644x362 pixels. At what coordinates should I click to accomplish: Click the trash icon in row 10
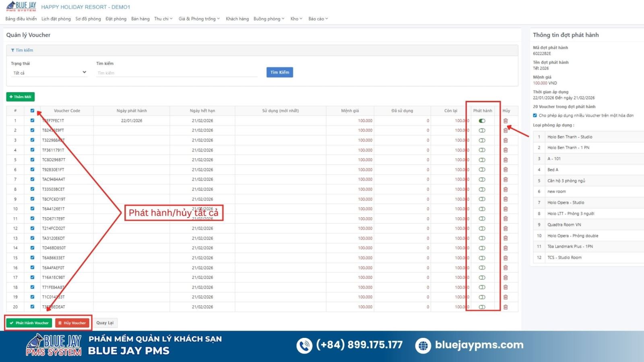[x=506, y=209]
